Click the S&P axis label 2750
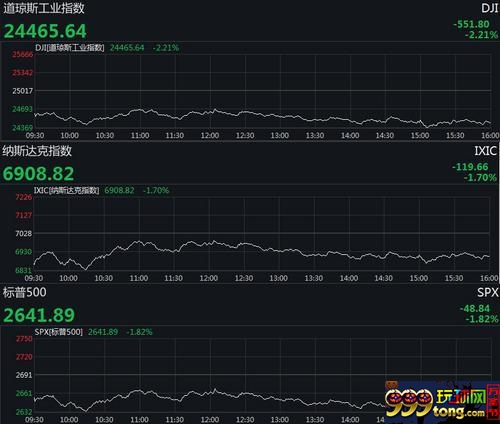This screenshot has width=500, height=424. (x=24, y=339)
